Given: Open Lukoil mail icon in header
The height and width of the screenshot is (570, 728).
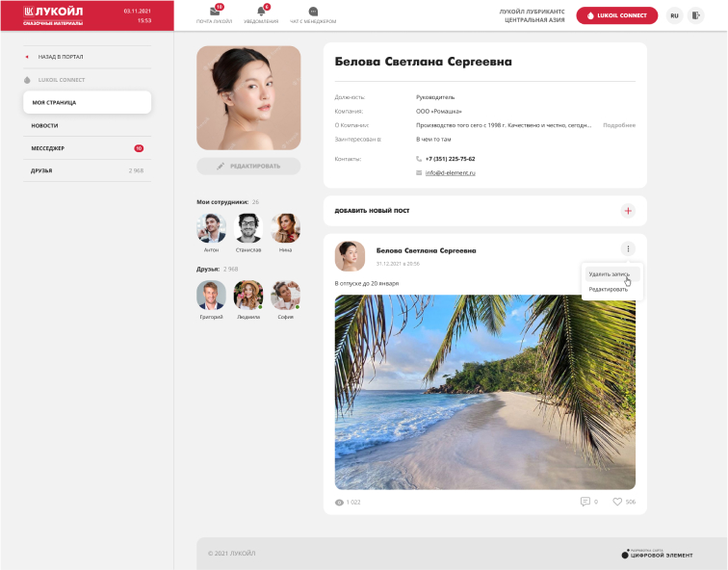Looking at the screenshot, I should 215,12.
